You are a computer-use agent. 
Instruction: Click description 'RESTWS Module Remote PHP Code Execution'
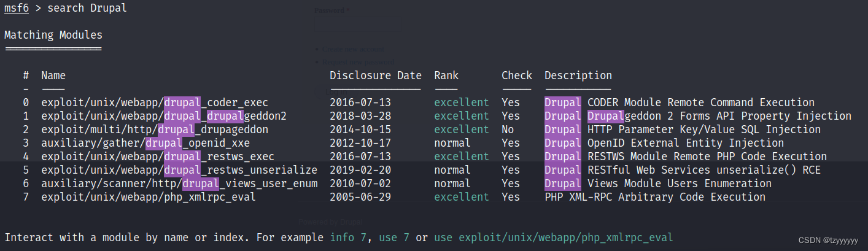tap(707, 156)
